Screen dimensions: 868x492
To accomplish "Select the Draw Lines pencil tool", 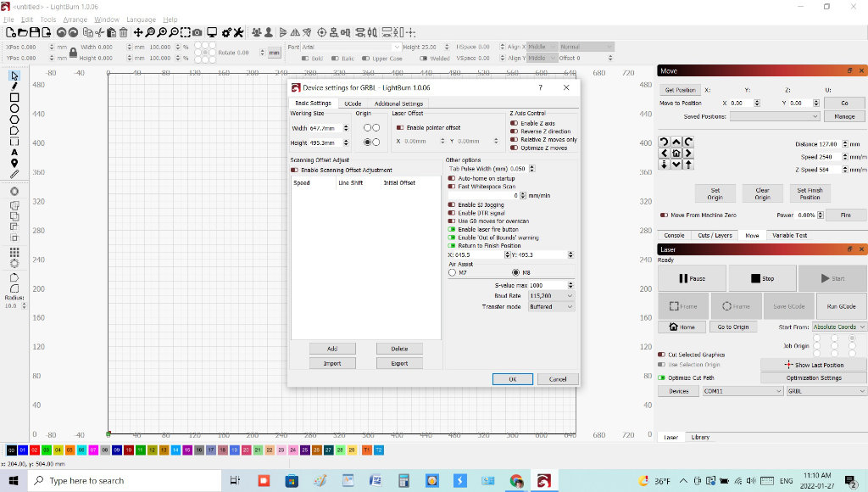I will (x=14, y=86).
